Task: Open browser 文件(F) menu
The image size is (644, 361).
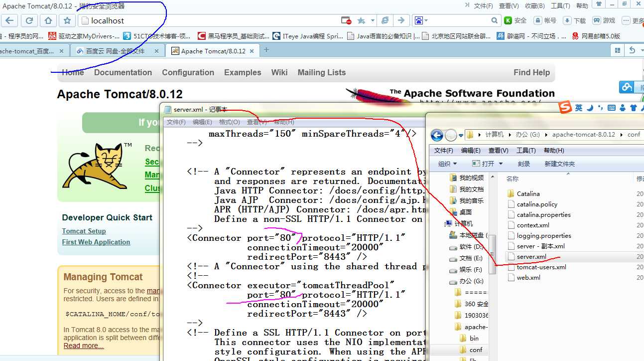Action: (483, 6)
